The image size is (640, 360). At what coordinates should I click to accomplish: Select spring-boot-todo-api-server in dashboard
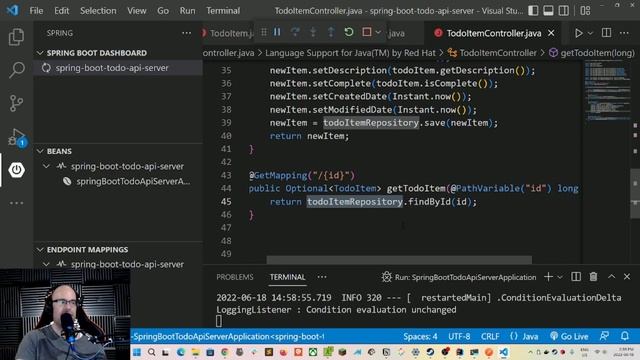tap(112, 68)
